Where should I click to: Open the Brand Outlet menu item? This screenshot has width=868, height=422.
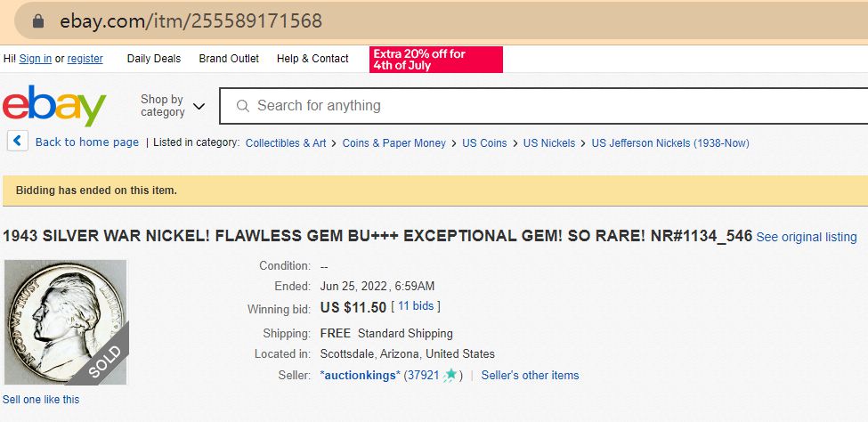click(x=229, y=59)
